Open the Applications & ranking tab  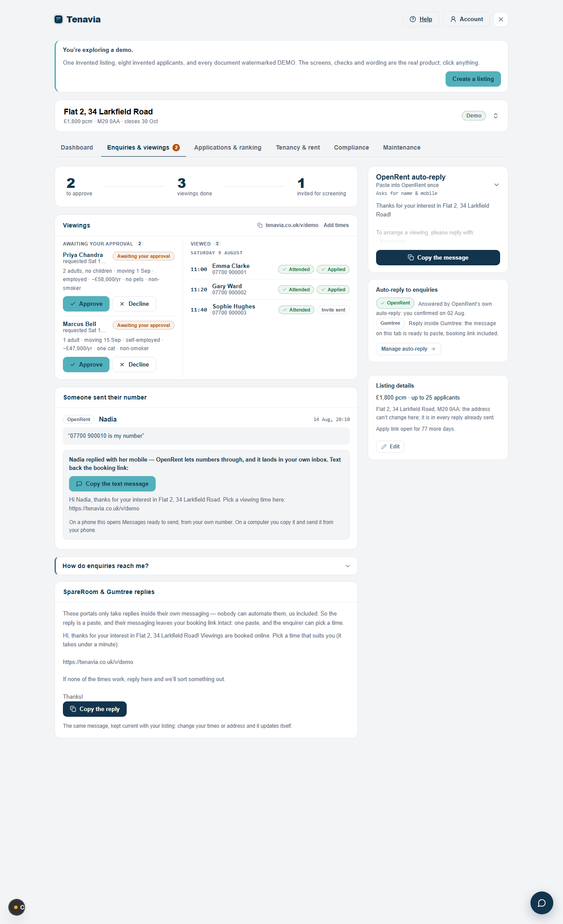tap(228, 148)
